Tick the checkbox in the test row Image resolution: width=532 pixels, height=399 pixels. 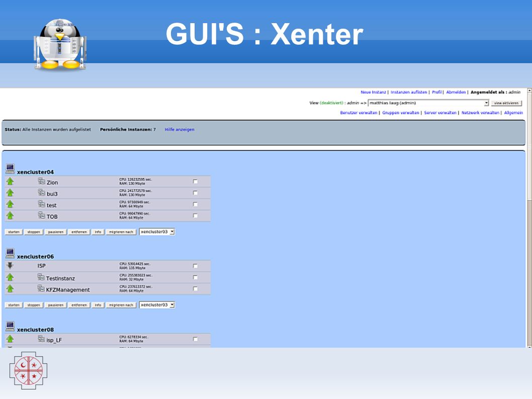tap(195, 204)
